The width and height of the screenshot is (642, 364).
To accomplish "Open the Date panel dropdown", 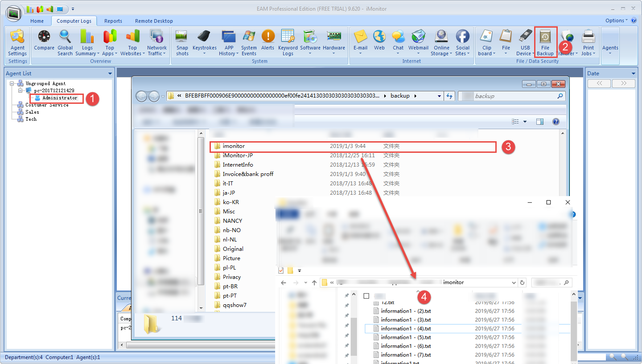I will point(633,74).
